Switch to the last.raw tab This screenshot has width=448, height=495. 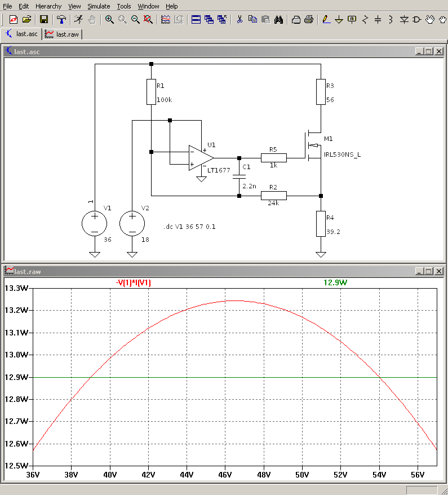point(62,34)
